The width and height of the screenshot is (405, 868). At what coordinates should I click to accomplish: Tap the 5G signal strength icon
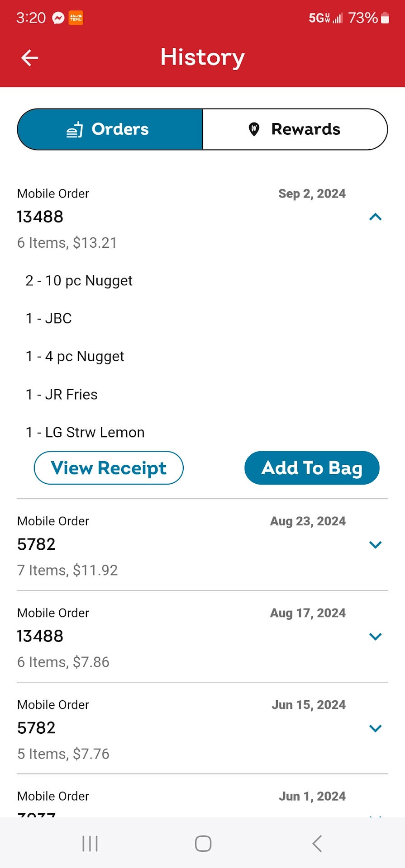pyautogui.click(x=326, y=18)
